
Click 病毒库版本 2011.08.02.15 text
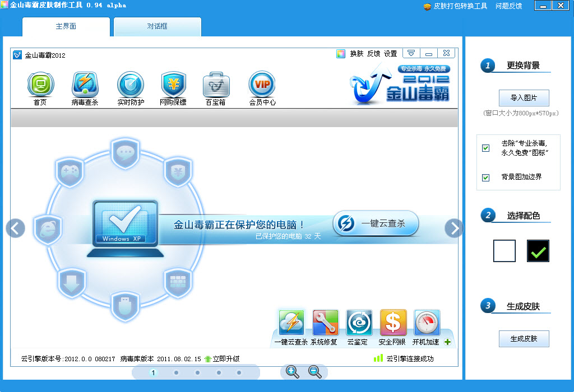(161, 359)
